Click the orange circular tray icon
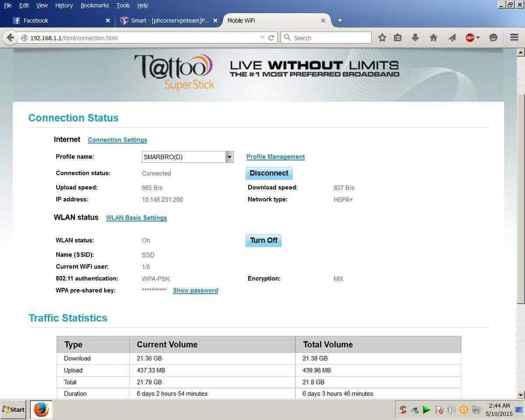This screenshot has width=525, height=420. pyautogui.click(x=463, y=410)
